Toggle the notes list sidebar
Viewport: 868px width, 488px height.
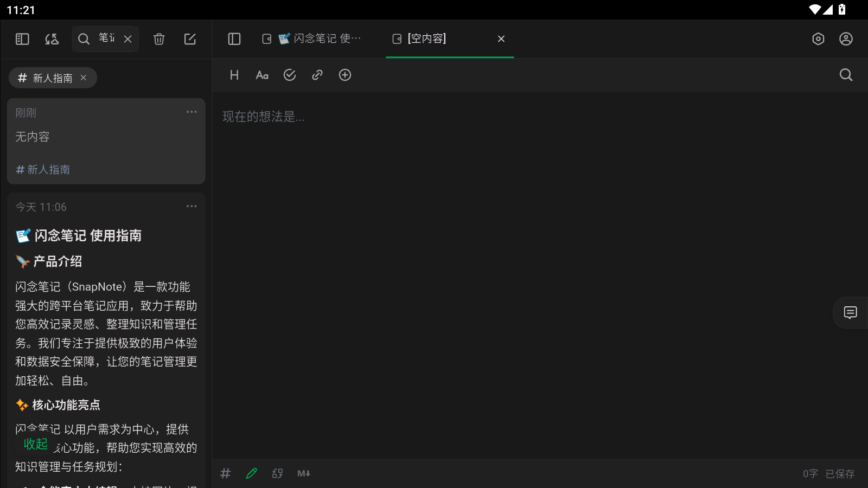[22, 38]
